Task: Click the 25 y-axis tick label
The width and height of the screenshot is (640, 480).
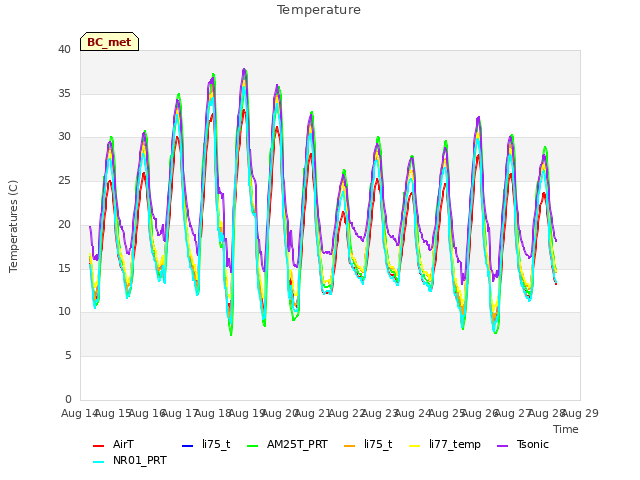Action: click(64, 181)
